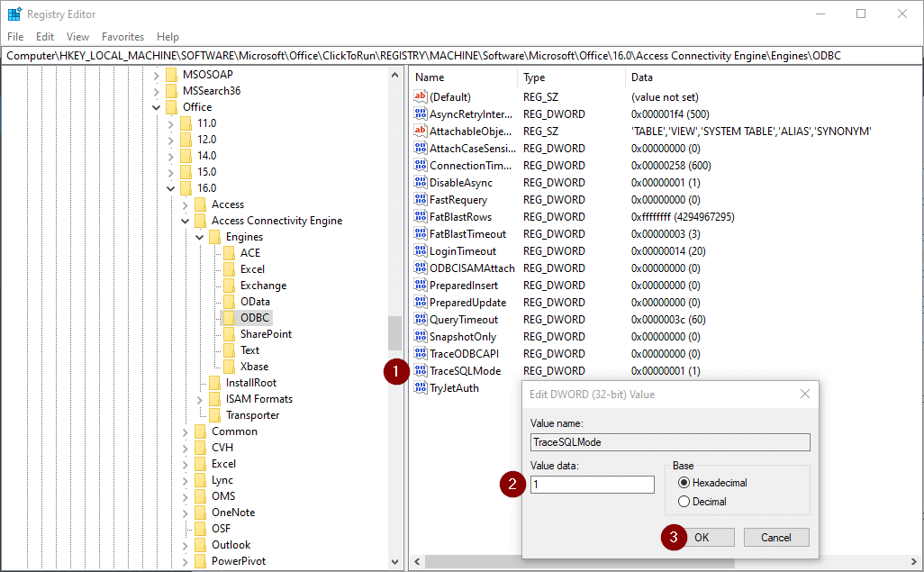This screenshot has height=572, width=924.
Task: Close the Edit DWORD dialog with X
Action: pos(805,394)
